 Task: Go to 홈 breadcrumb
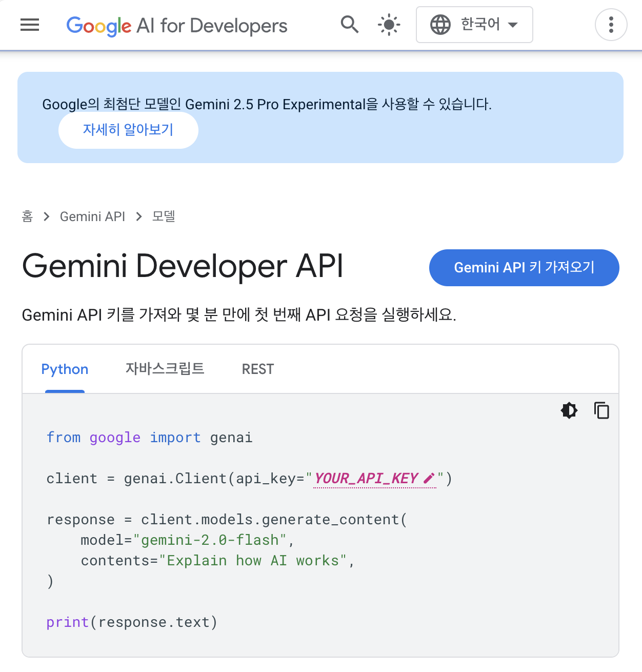27,216
